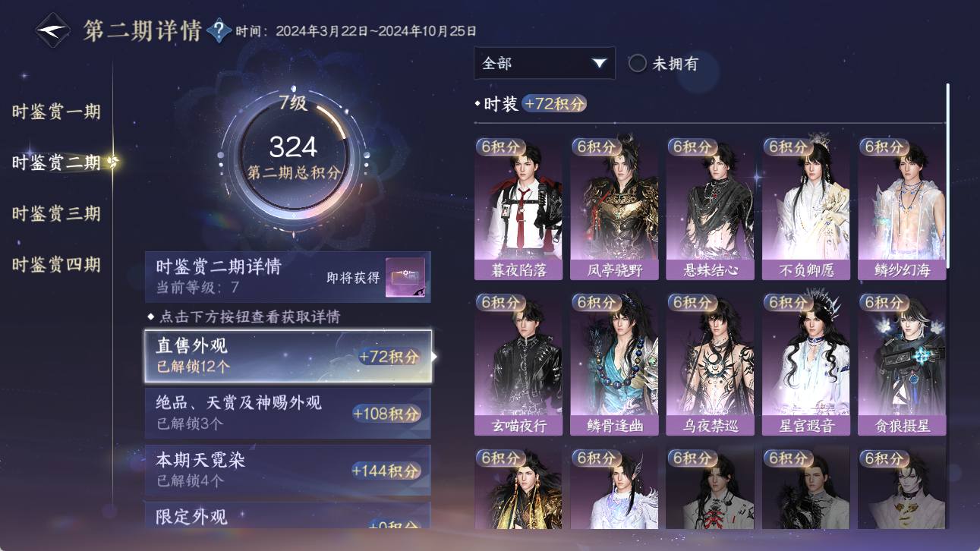Select the 暮夜陷落 outfit thumbnail
980x551 pixels.
tap(518, 209)
